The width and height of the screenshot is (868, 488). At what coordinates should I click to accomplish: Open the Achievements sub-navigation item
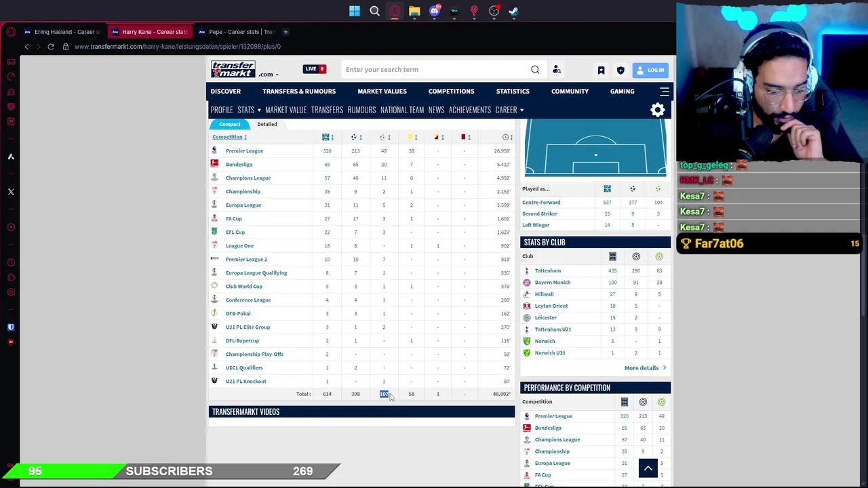pyautogui.click(x=469, y=110)
